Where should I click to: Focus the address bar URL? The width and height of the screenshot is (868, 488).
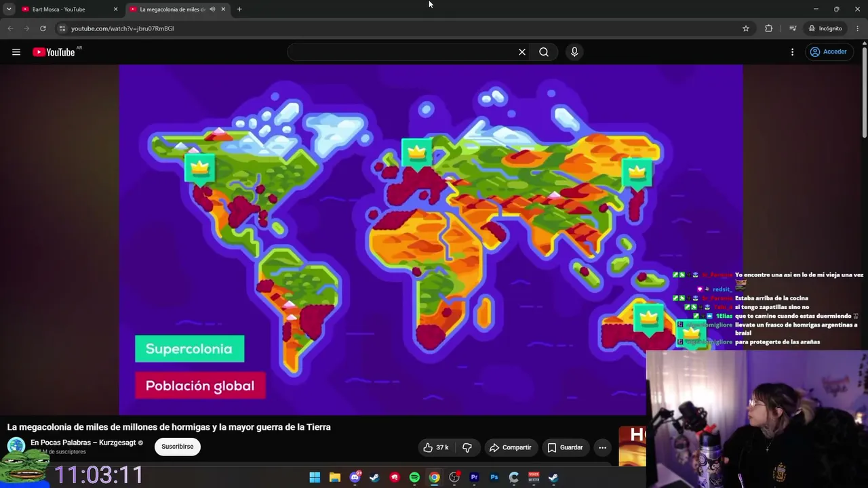pos(123,28)
